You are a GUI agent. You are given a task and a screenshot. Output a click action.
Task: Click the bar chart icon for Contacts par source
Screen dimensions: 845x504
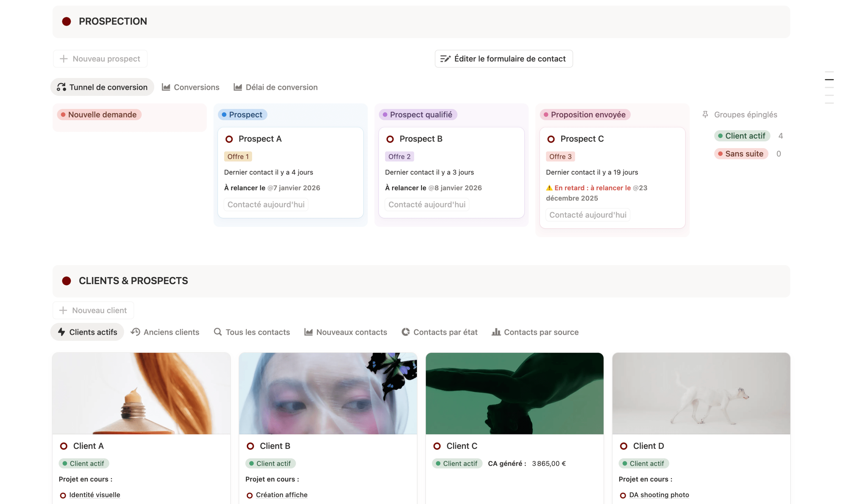[496, 332]
